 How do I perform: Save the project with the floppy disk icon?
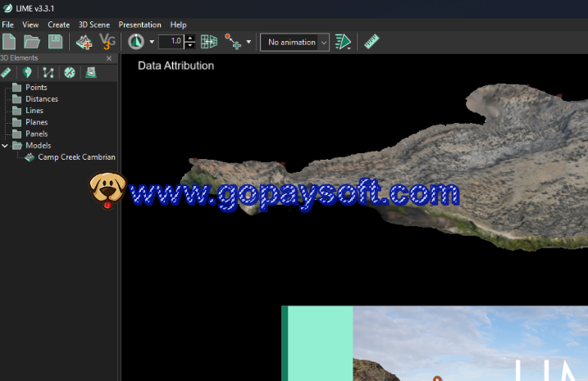click(x=55, y=41)
